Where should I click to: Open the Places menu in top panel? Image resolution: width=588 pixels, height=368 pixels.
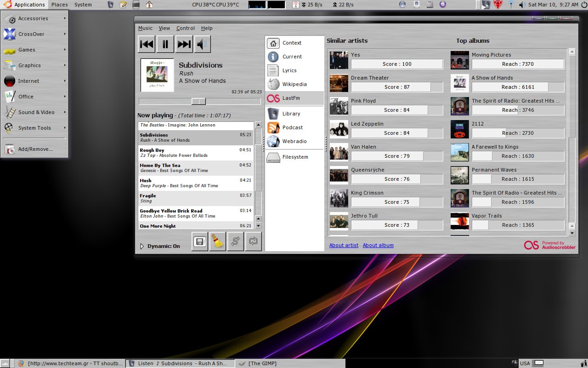pos(60,5)
